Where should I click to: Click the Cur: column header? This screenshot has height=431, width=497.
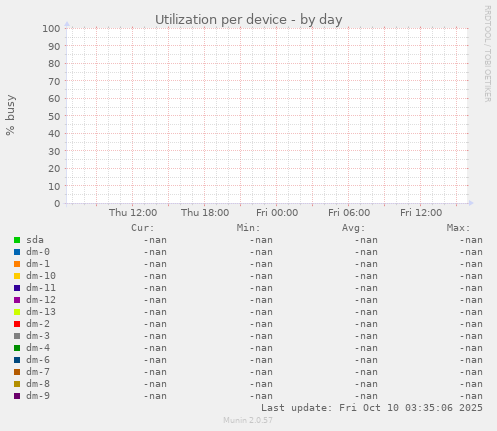pyautogui.click(x=143, y=228)
